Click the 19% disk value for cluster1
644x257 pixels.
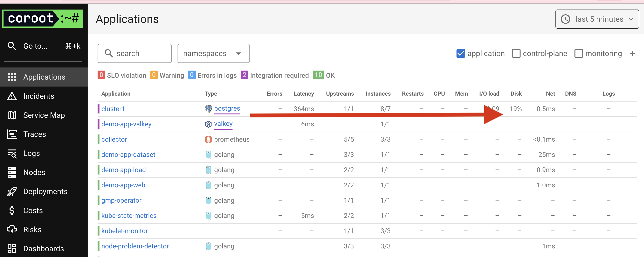pos(515,109)
